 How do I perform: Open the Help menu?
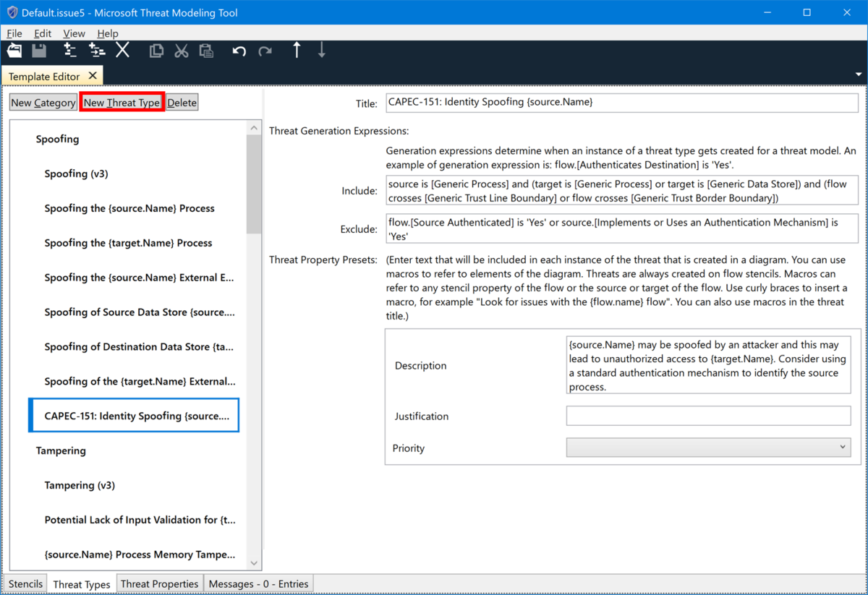tap(107, 33)
